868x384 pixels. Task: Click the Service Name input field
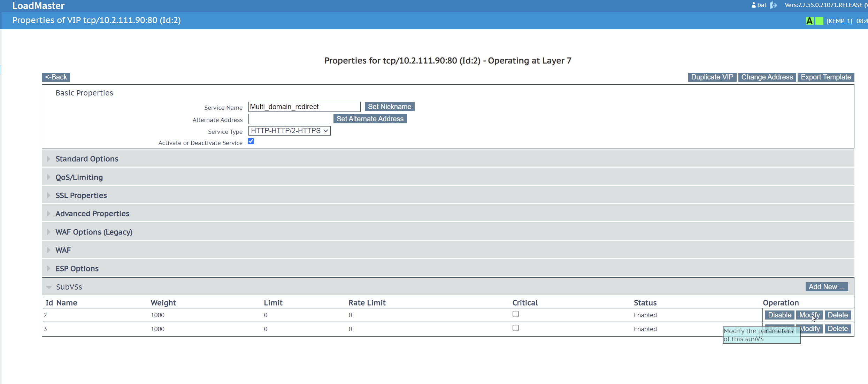click(x=304, y=107)
